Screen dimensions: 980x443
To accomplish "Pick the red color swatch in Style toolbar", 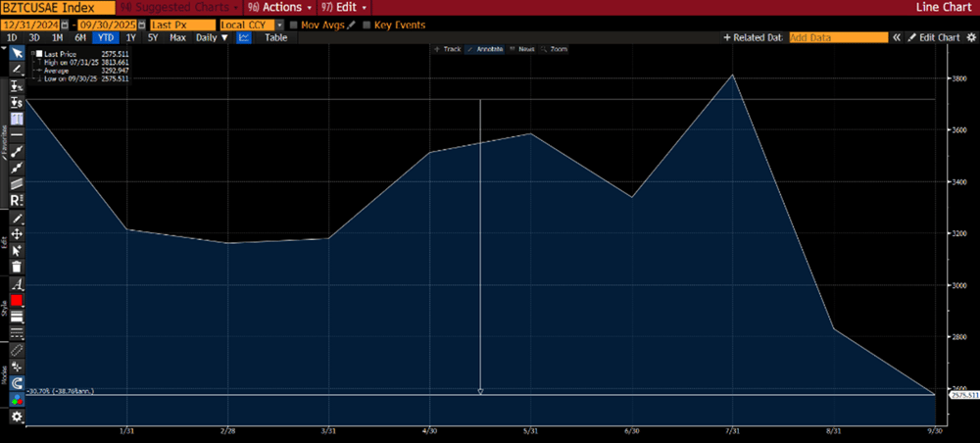I will 17,300.
